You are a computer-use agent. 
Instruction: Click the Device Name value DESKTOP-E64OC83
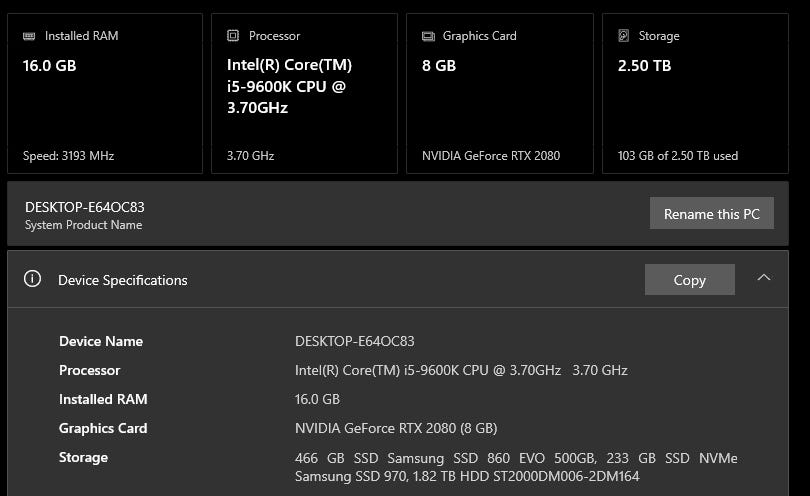(x=354, y=341)
